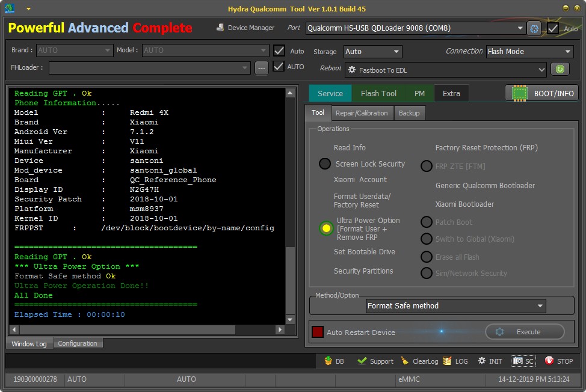
Task: Click Security Partitions
Action: pos(363,271)
